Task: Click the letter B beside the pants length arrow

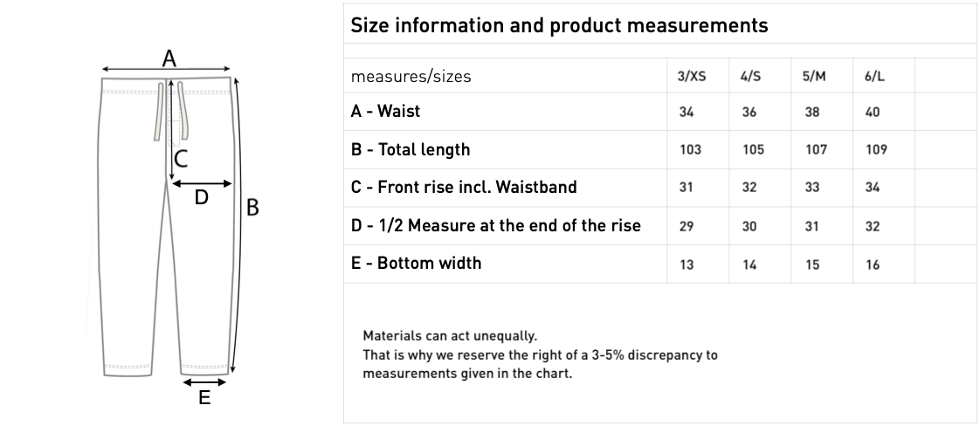Action: pyautogui.click(x=252, y=208)
